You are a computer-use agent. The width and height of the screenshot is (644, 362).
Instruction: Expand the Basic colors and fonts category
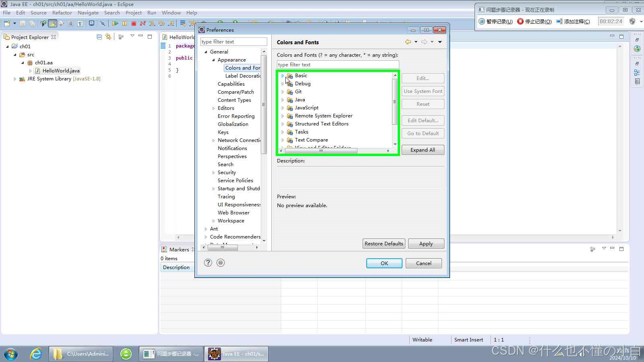pyautogui.click(x=283, y=76)
